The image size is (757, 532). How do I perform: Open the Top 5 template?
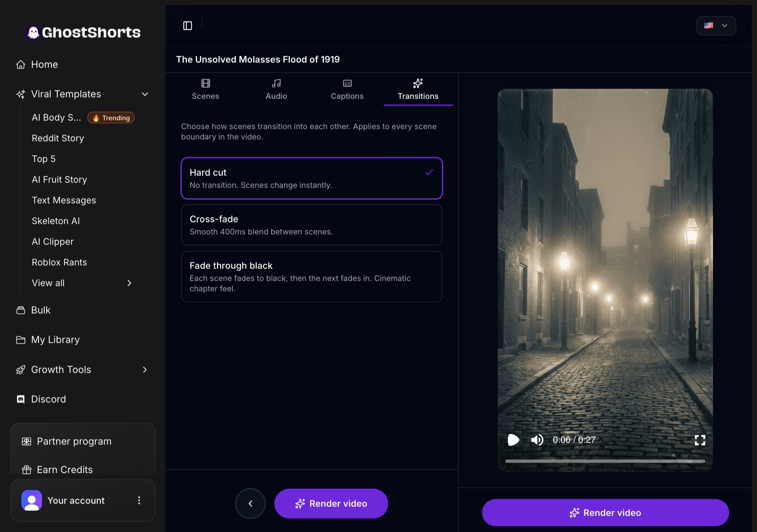point(44,159)
